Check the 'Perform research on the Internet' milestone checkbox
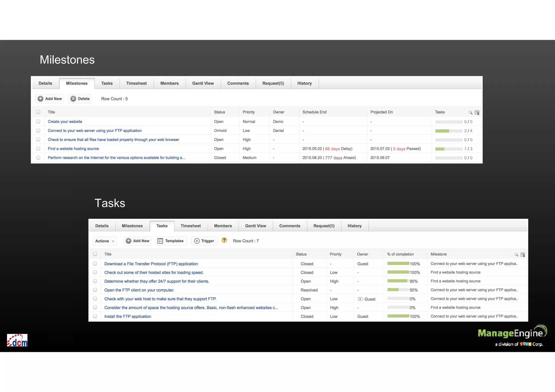The image size is (555, 392). coord(38,157)
